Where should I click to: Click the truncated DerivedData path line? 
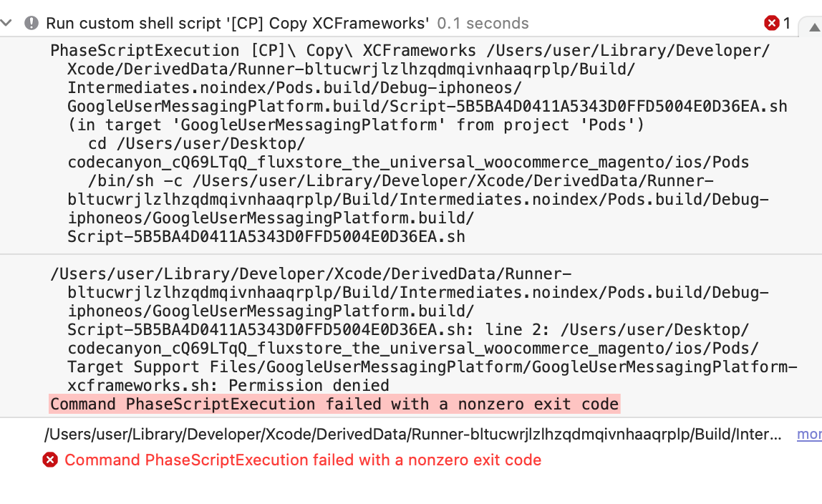413,434
